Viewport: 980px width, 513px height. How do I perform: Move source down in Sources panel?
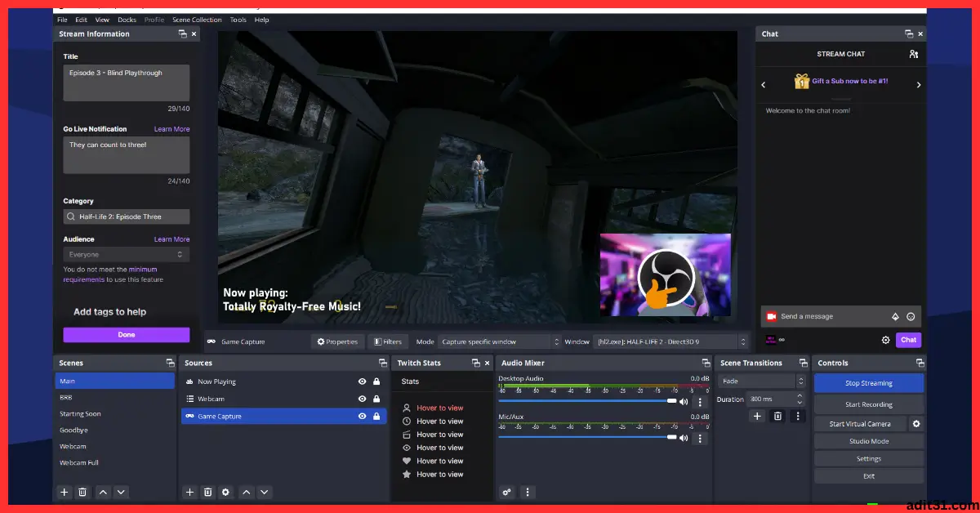[264, 492]
